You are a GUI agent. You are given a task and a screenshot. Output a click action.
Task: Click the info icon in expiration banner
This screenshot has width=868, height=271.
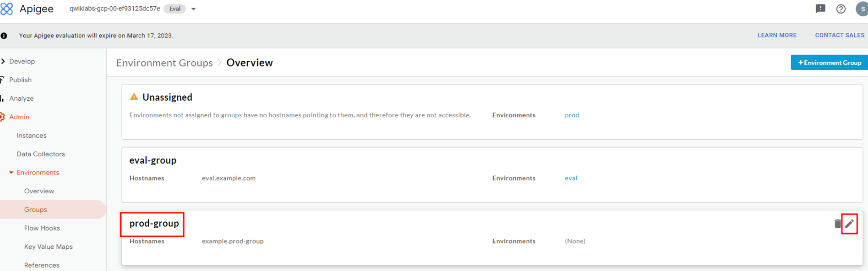click(4, 36)
